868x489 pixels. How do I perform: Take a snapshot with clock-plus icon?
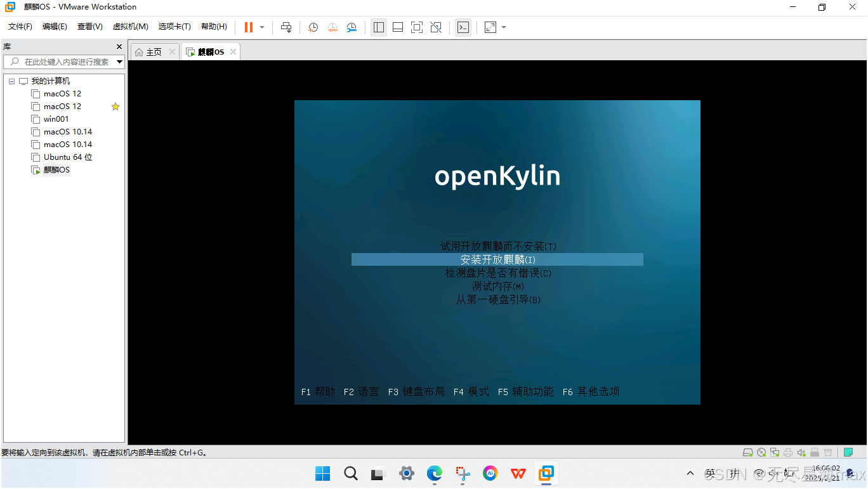click(313, 27)
